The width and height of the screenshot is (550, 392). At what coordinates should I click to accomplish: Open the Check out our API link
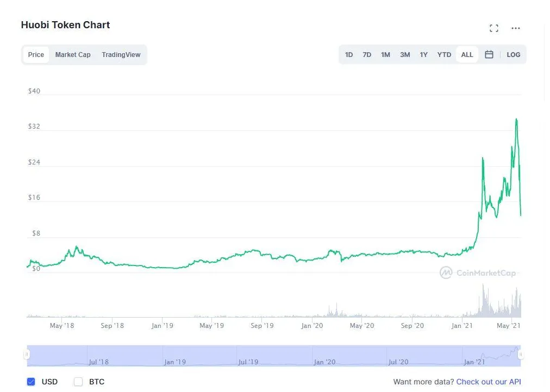pos(488,382)
